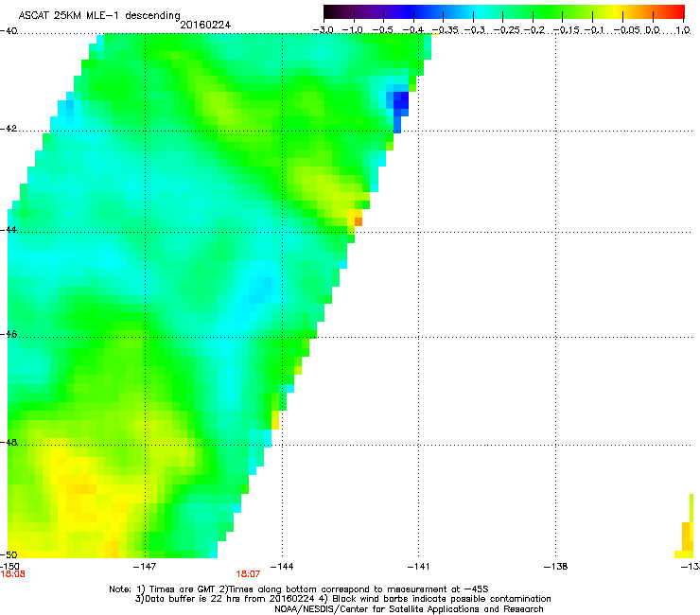Click the longitude label '-144'
The image size is (700, 615).
click(282, 567)
